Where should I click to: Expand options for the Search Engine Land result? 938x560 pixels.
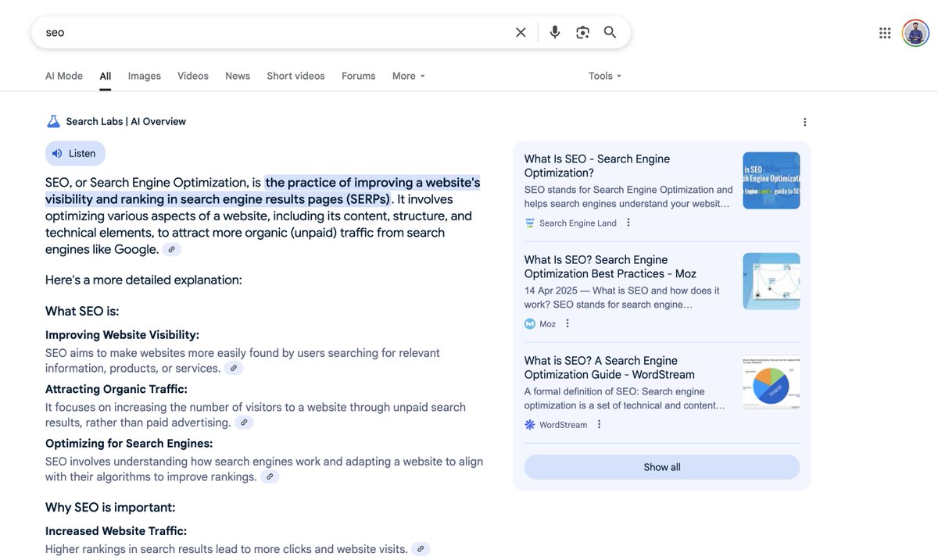[628, 222]
